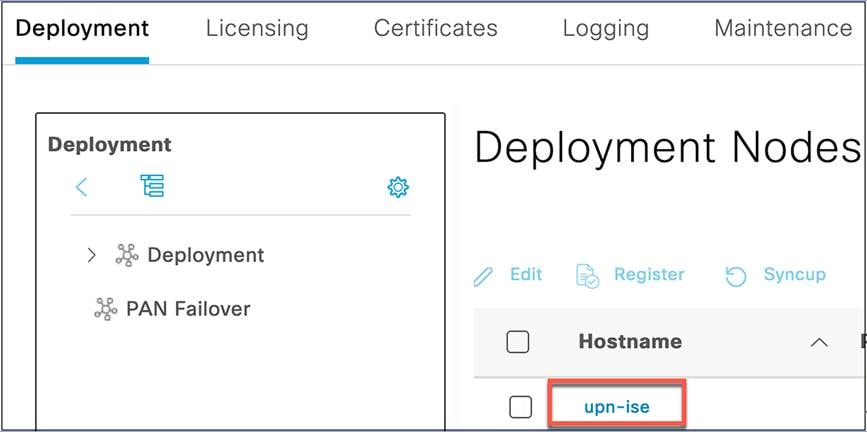Click the tree view icon in Deployment panel

[x=152, y=186]
